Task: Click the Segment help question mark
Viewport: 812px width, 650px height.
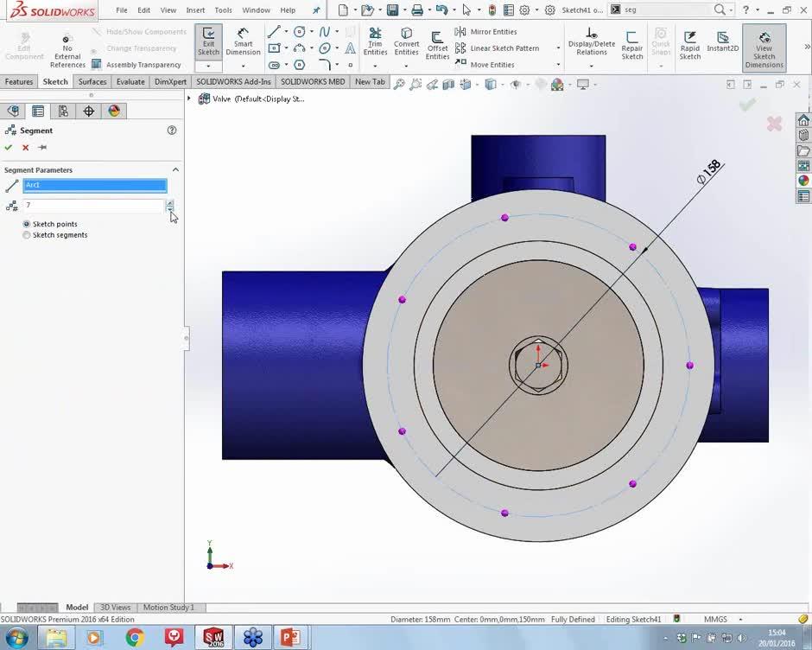Action: [x=172, y=130]
